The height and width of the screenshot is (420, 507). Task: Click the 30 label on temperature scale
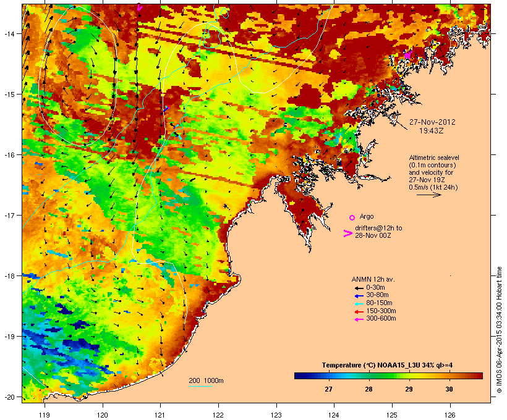pyautogui.click(x=449, y=389)
